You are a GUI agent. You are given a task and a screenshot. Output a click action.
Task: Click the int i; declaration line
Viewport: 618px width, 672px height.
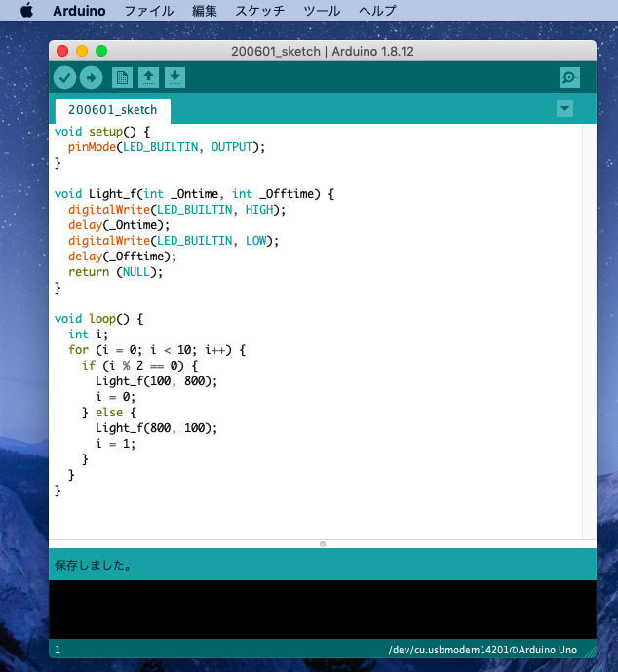pyautogui.click(x=89, y=335)
